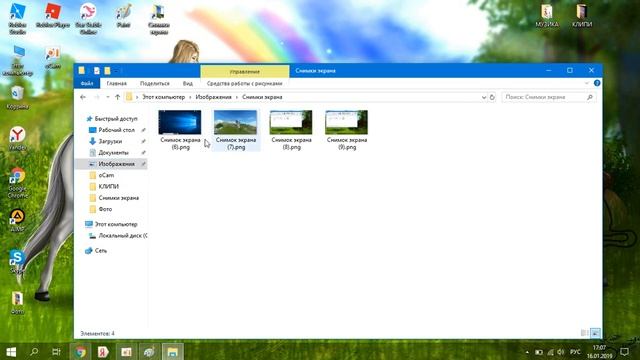Open the AIMP desktop shortcut
Image resolution: width=640 pixels, height=360 pixels.
18,220
